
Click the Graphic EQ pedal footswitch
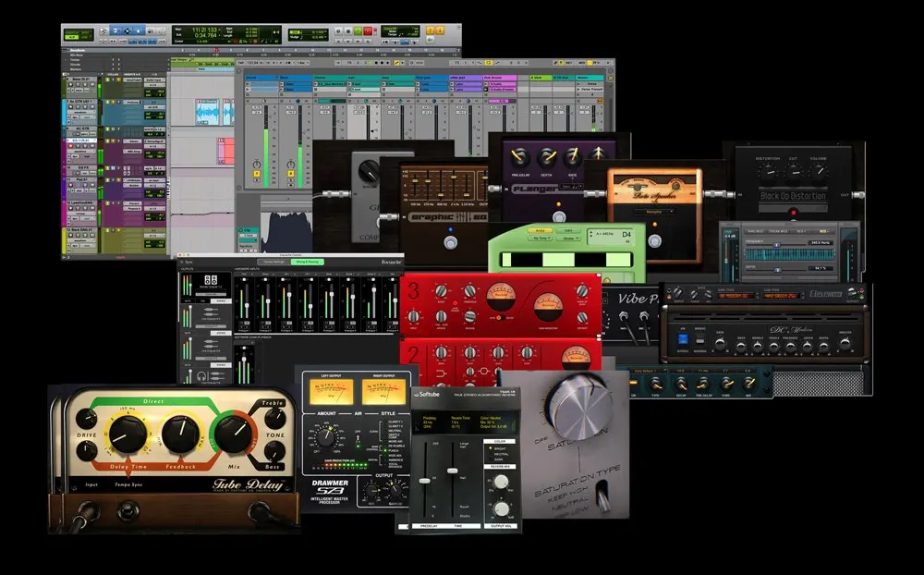[451, 242]
